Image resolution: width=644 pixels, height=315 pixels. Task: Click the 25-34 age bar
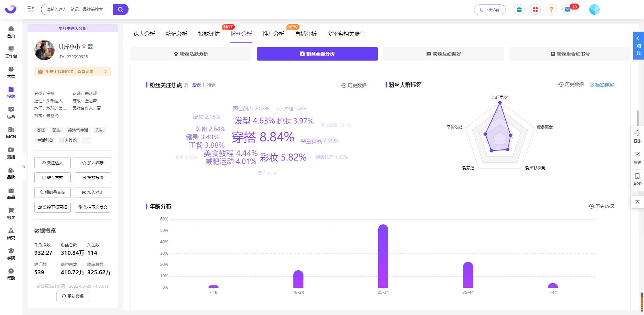tap(383, 256)
